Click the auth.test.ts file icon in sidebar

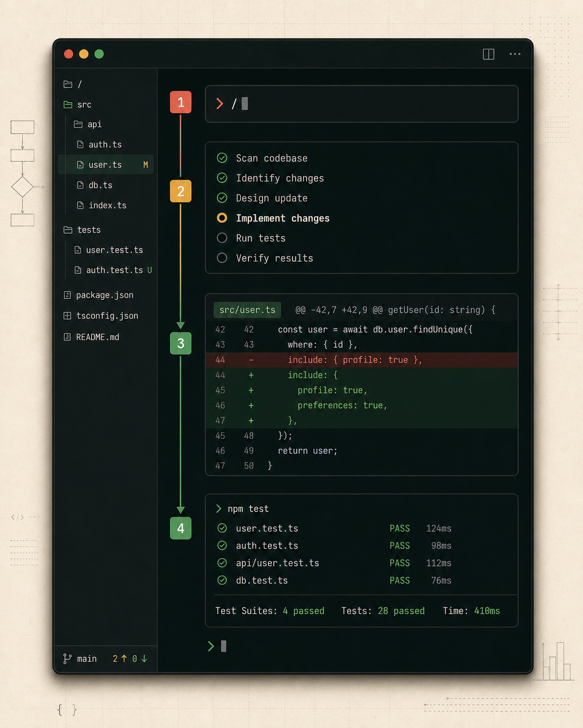[78, 270]
